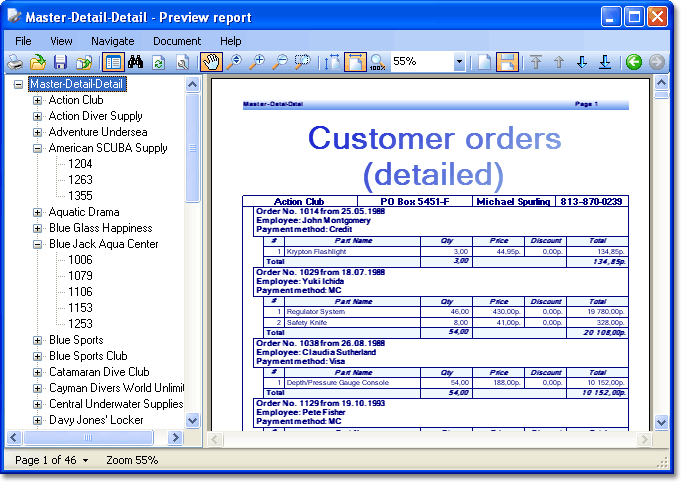Go to the next page arrow
Viewport: 684px width, 484px height.
(x=581, y=62)
